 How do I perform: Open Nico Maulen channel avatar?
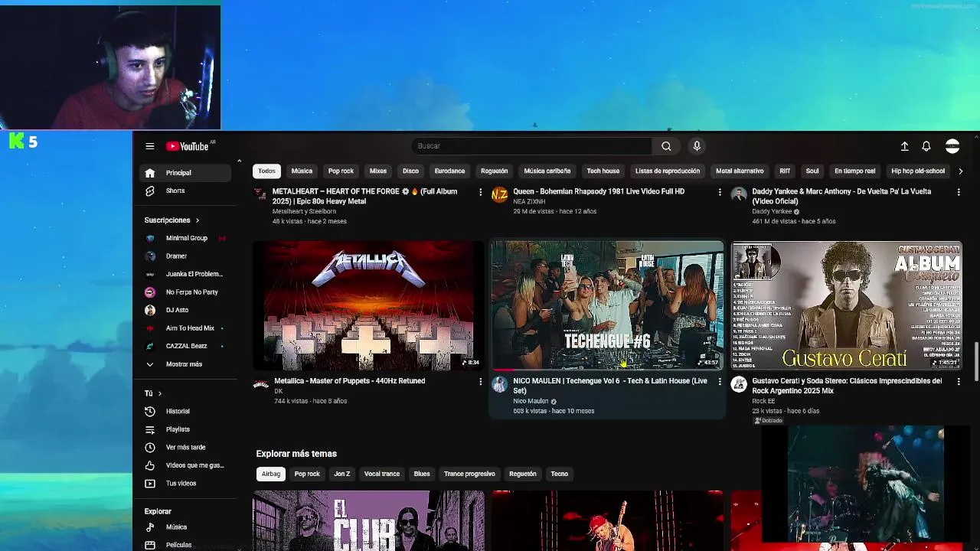(x=500, y=384)
